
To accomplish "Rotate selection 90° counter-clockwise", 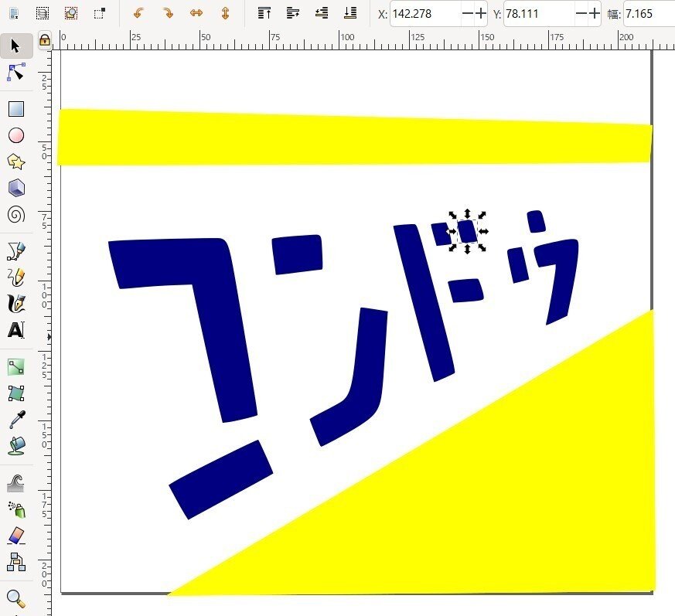I will 138,13.
